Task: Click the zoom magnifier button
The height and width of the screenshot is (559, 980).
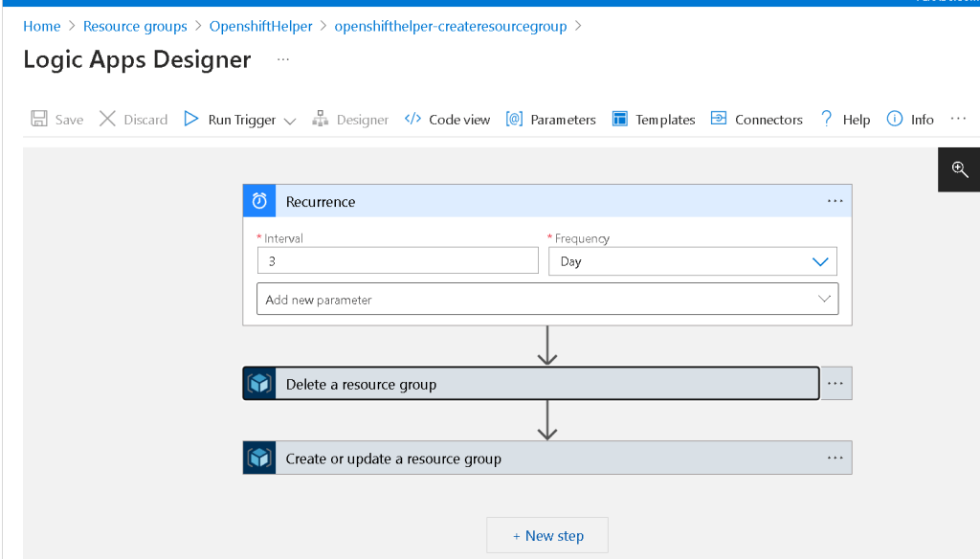Action: (959, 169)
